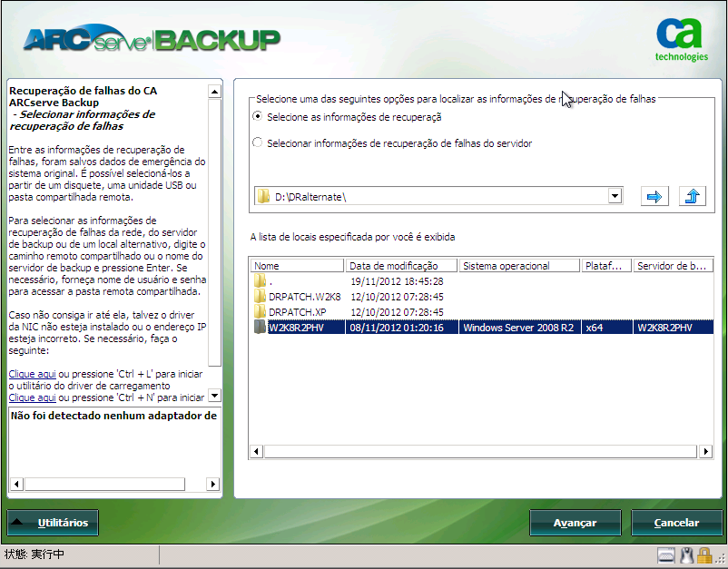
Task: Click the Ctrl+L 'Clique aqui' driver link
Action: [x=32, y=374]
